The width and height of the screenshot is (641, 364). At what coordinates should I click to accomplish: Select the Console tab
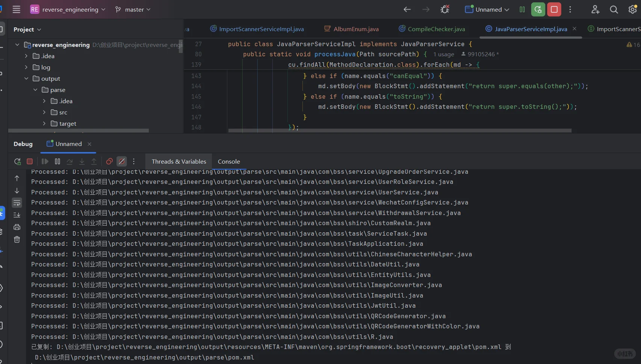(x=229, y=161)
